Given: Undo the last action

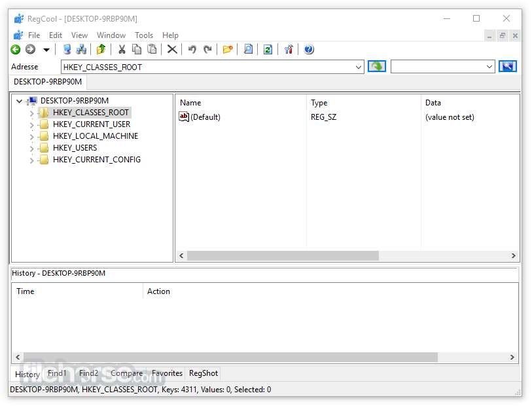Looking at the screenshot, I should tap(192, 50).
